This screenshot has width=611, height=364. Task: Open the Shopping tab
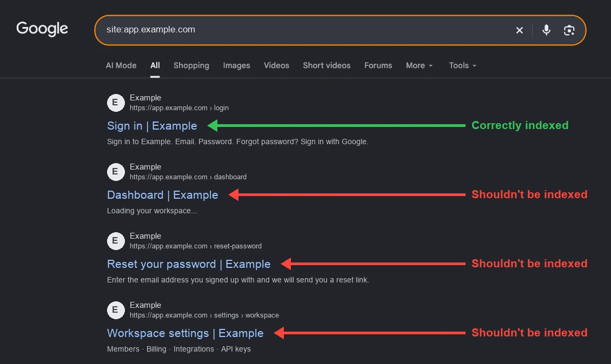(191, 65)
